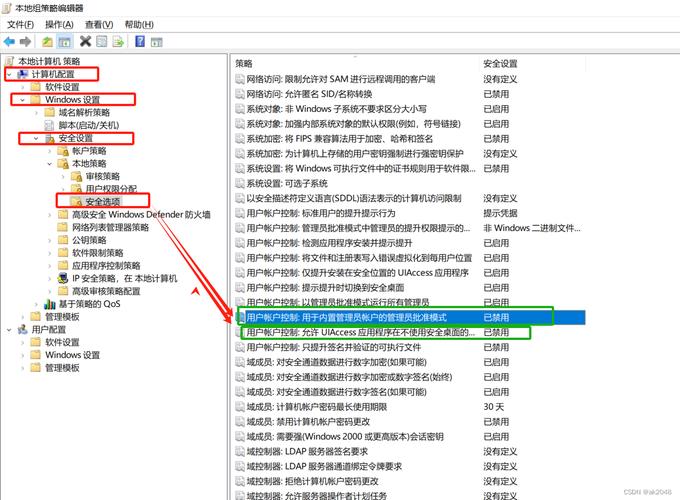The width and height of the screenshot is (680, 500).
Task: Select 高级审核策略配置 in the tree
Action: point(106,291)
